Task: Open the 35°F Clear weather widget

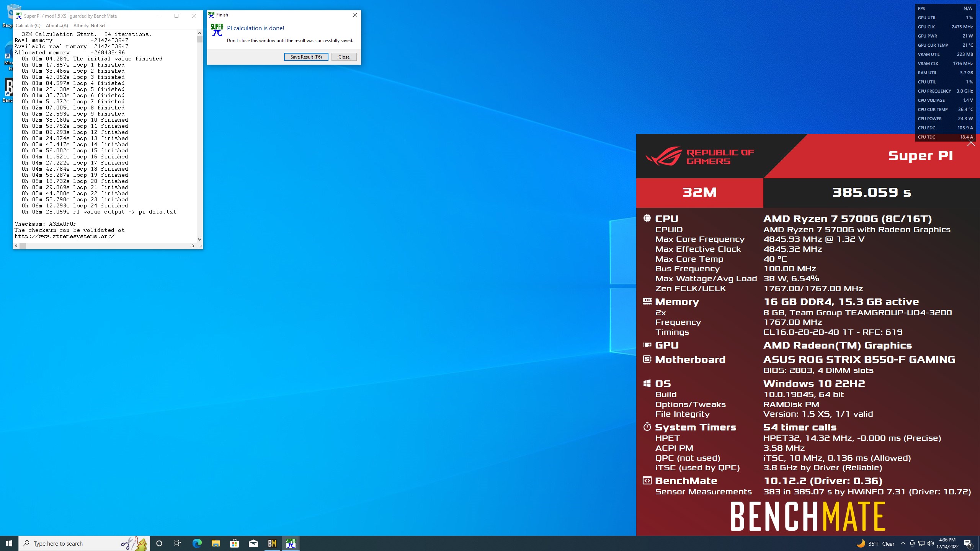Action: [x=875, y=543]
